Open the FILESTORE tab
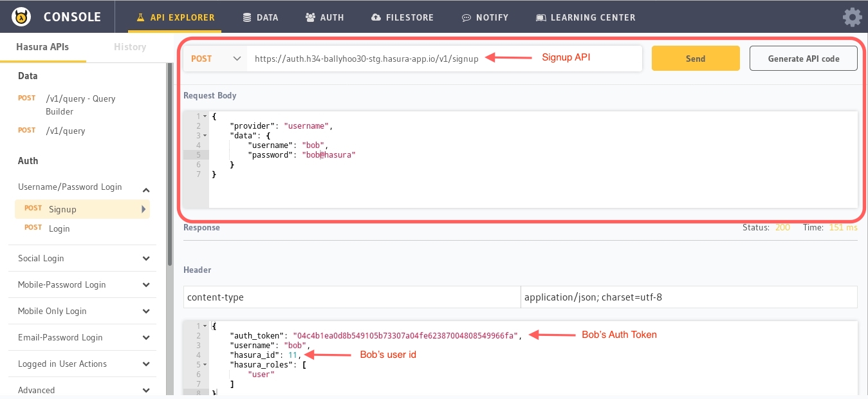The width and height of the screenshot is (868, 399). click(403, 18)
